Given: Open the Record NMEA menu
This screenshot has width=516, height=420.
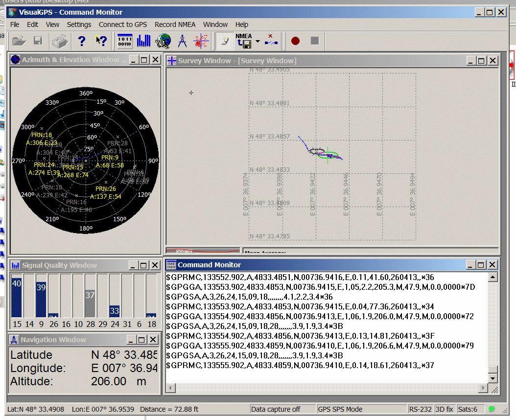Looking at the screenshot, I should coord(175,24).
